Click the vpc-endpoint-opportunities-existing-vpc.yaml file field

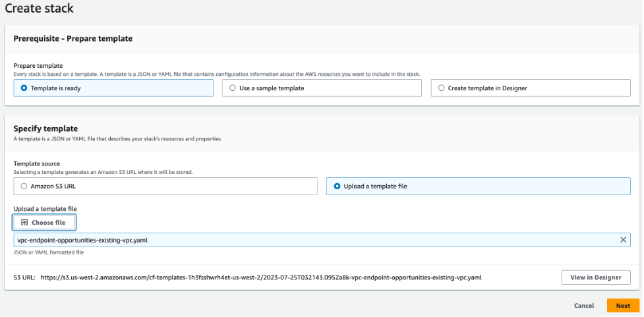[x=322, y=240]
